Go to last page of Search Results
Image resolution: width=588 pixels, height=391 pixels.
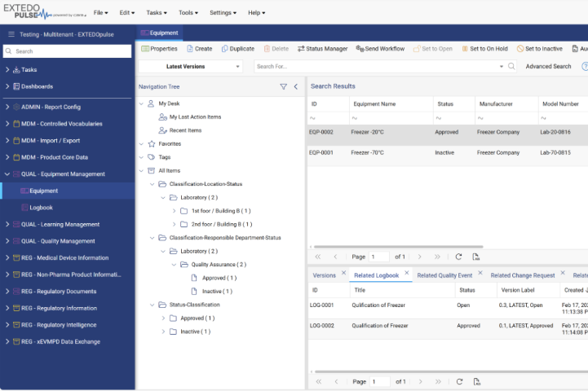[437, 257]
